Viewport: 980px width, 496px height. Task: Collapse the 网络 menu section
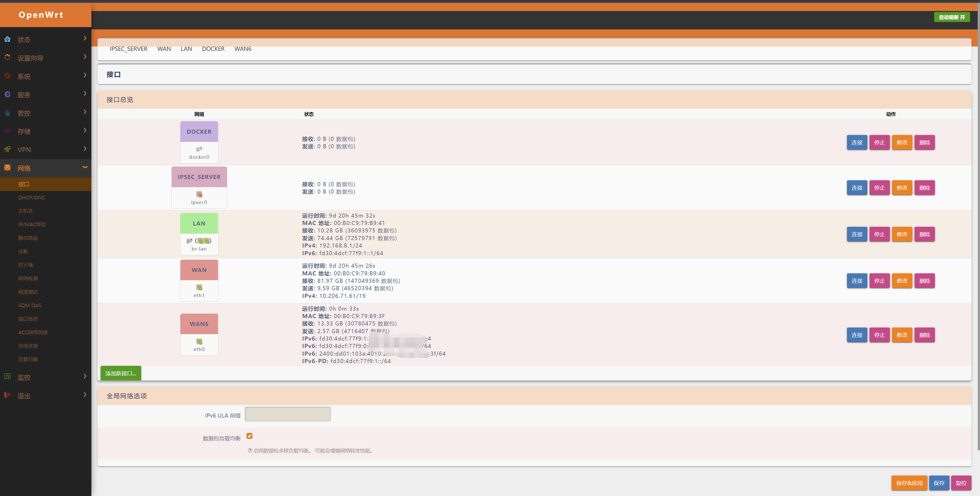85,167
